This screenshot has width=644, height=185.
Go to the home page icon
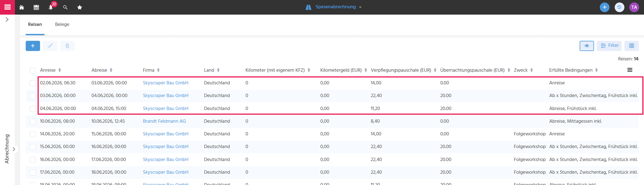point(22,7)
